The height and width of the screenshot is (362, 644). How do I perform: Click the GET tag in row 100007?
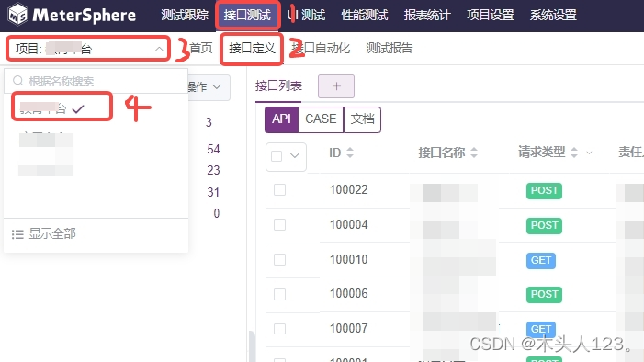pos(541,329)
